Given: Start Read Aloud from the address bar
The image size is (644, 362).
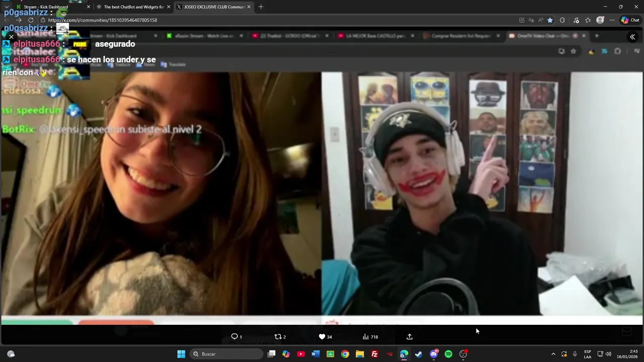Looking at the screenshot, I should [541, 20].
